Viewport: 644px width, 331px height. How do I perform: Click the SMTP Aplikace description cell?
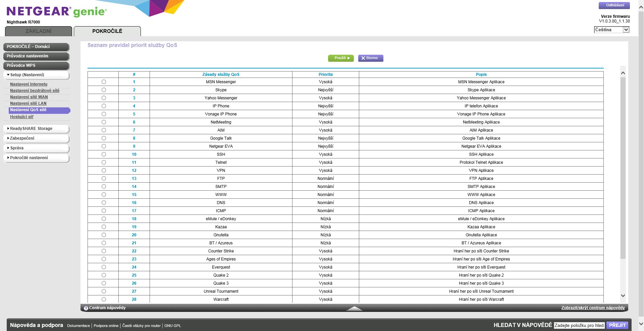pyautogui.click(x=481, y=187)
